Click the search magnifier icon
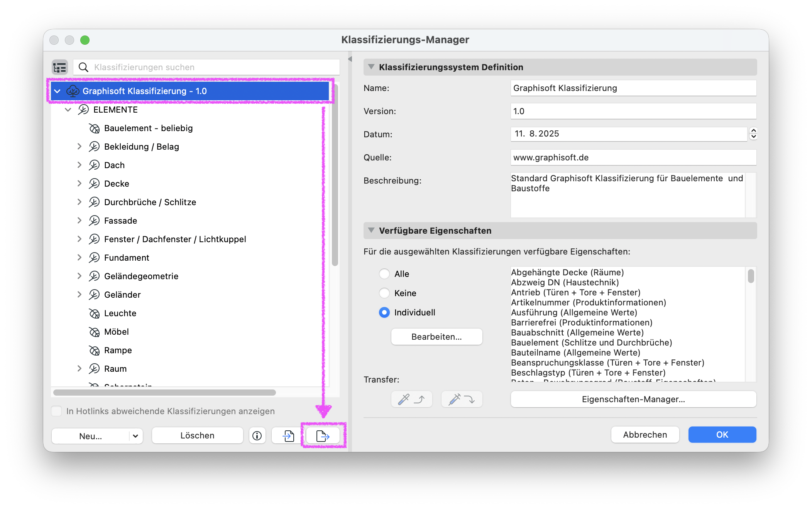This screenshot has width=812, height=509. pyautogui.click(x=83, y=67)
